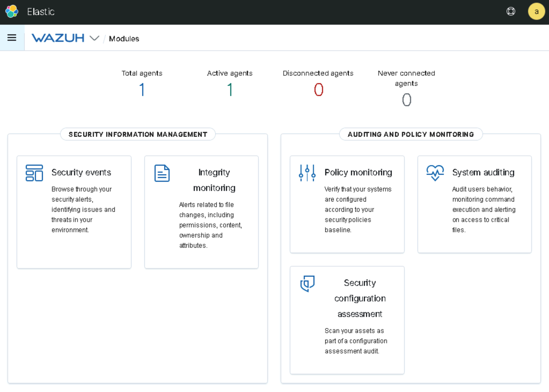Open the Total agents count
The image size is (549, 392).
[142, 90]
